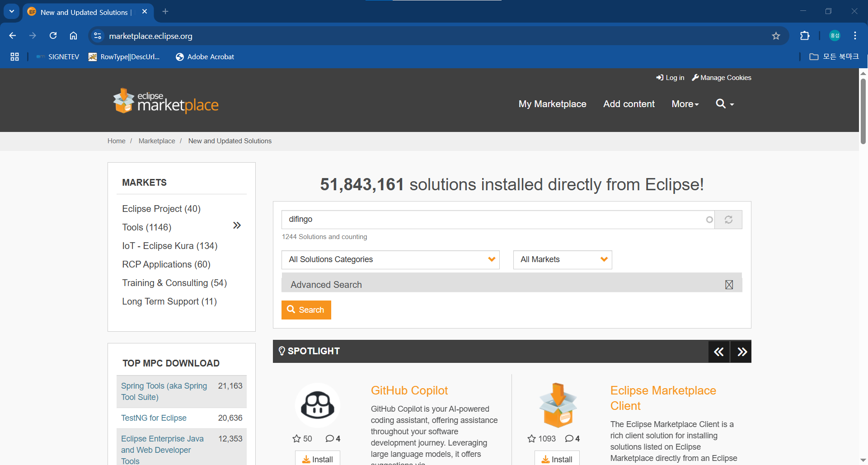Reload the page using browser refresh icon

(x=53, y=36)
